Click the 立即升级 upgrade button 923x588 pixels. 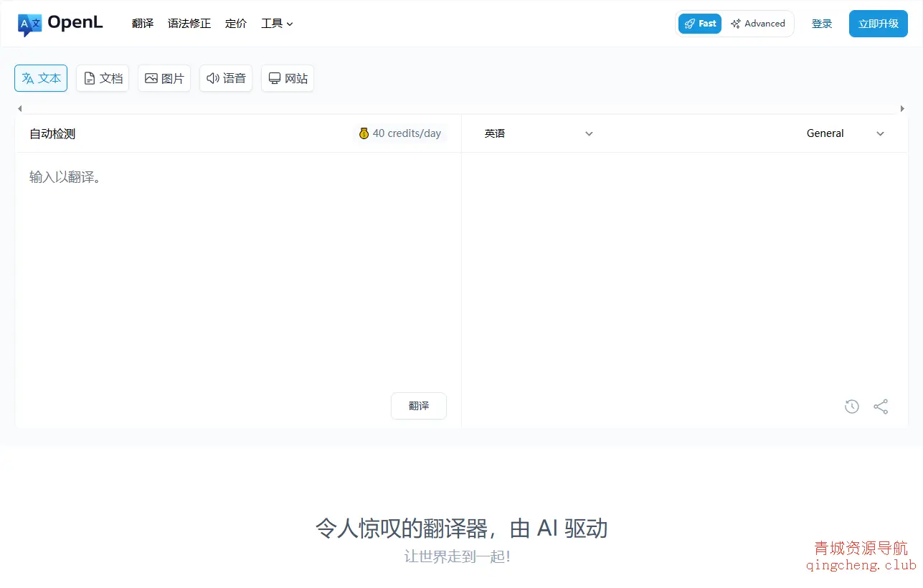coord(878,23)
